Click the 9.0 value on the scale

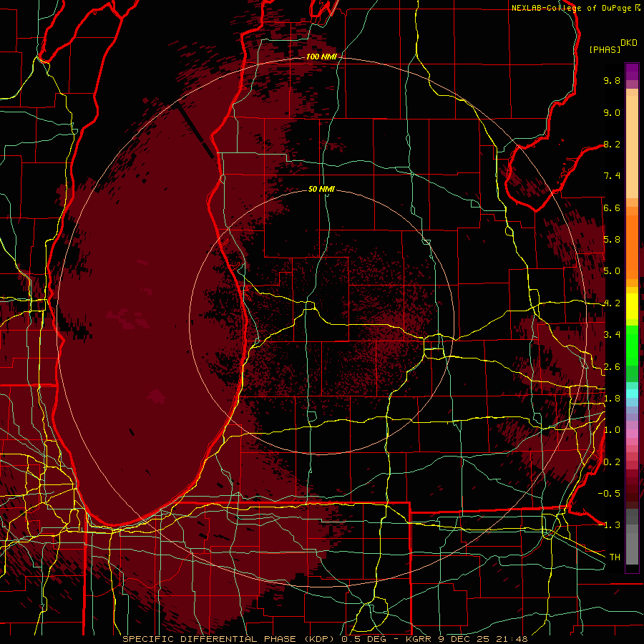612,112
